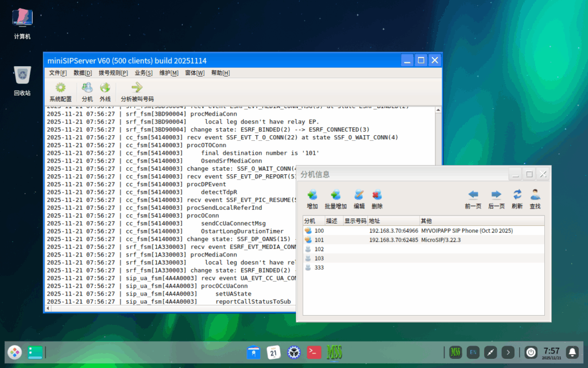Click the EN language indicator in tray
The image size is (588, 368).
tap(473, 352)
